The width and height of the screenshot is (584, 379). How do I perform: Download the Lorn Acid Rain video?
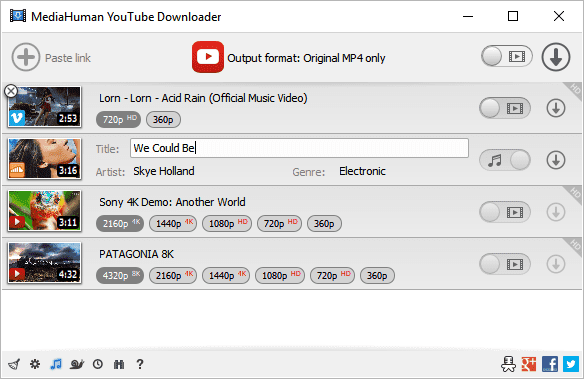(x=556, y=108)
